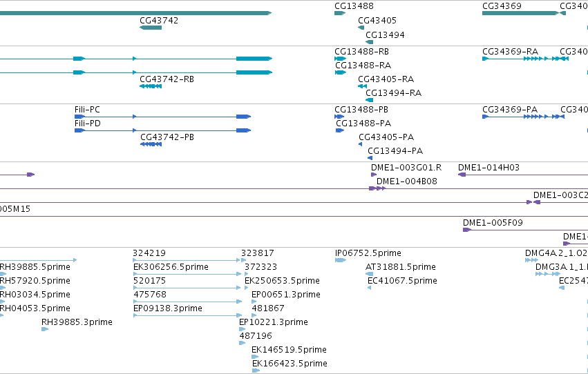This screenshot has height=374, width=588.
Task: Click transcript CG43742-RB
Action: point(151,86)
